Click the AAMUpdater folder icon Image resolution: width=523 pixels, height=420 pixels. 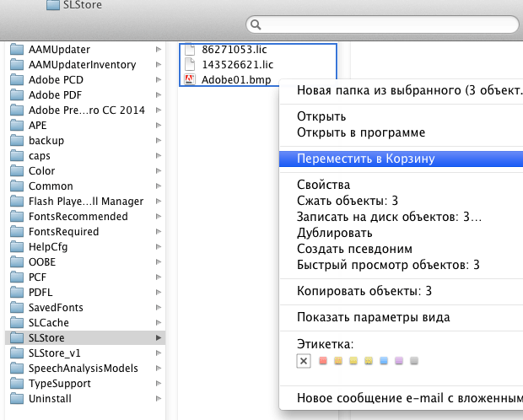click(17, 50)
